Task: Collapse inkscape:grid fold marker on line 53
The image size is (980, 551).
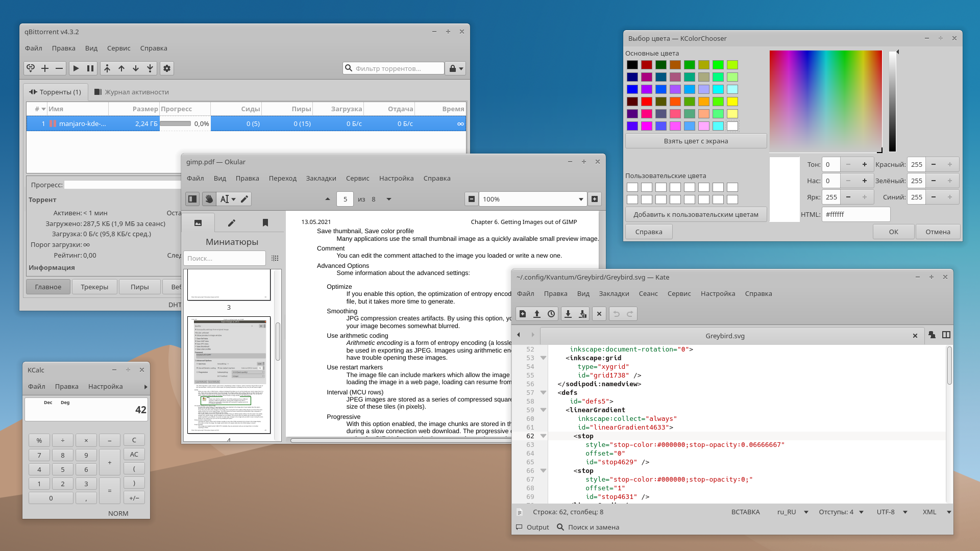Action: click(x=543, y=358)
